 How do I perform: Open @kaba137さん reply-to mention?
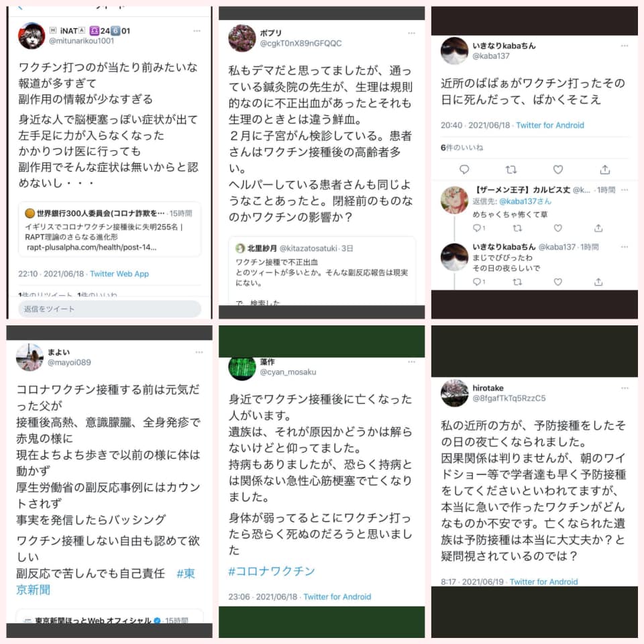[525, 201]
